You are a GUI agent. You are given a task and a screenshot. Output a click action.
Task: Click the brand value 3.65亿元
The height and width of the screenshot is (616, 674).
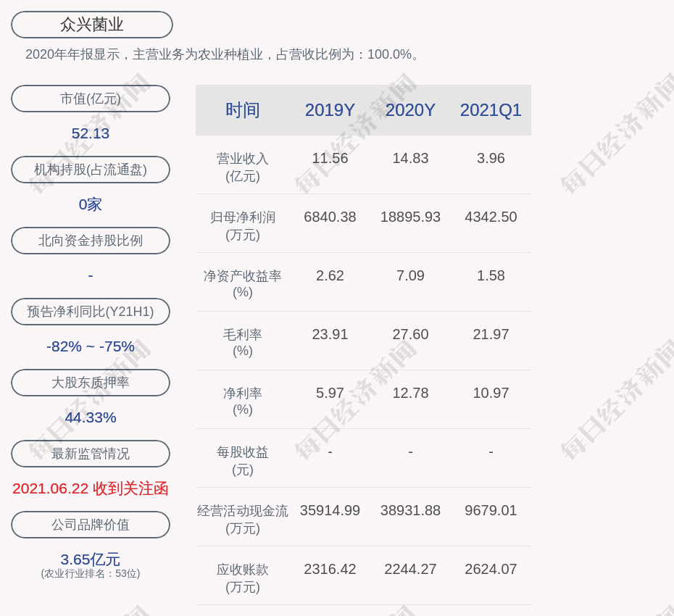[91, 559]
